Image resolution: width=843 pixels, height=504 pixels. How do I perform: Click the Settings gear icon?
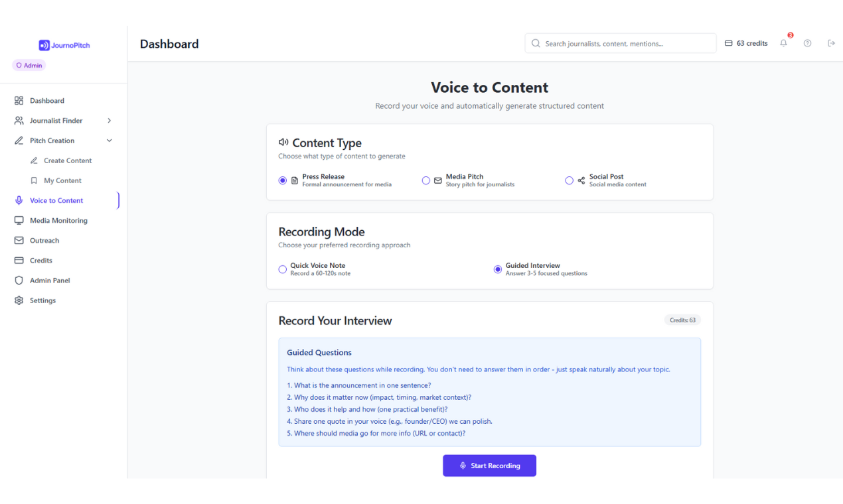pyautogui.click(x=19, y=300)
